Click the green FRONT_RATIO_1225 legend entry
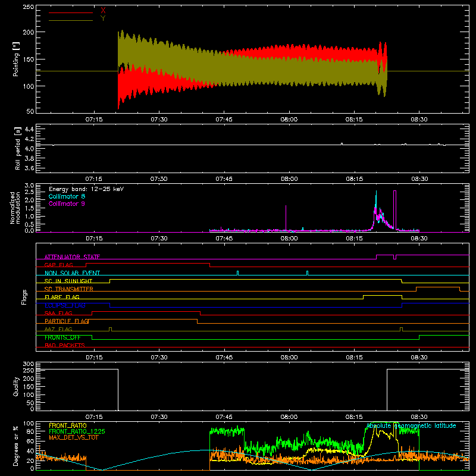Screen dimensions: 476x476 point(77,431)
